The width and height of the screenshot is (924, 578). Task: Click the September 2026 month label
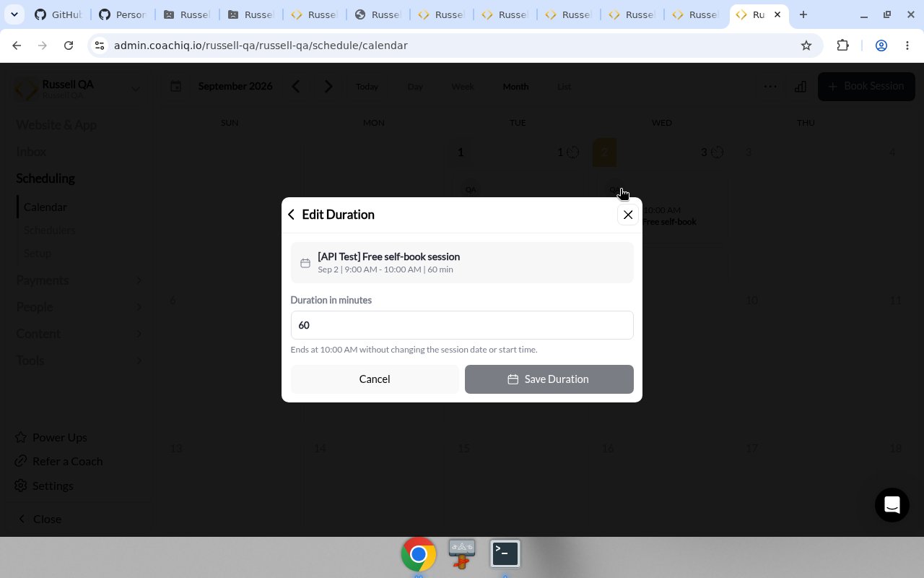tap(235, 87)
